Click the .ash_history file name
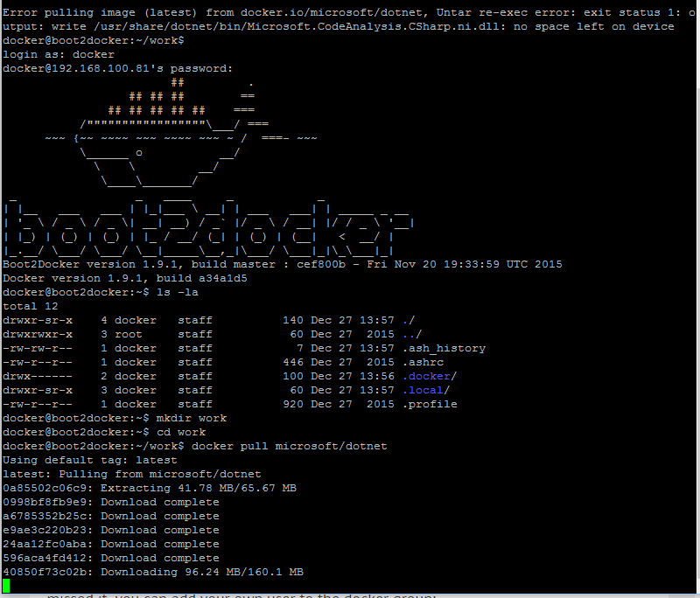This screenshot has width=700, height=598. click(x=444, y=348)
